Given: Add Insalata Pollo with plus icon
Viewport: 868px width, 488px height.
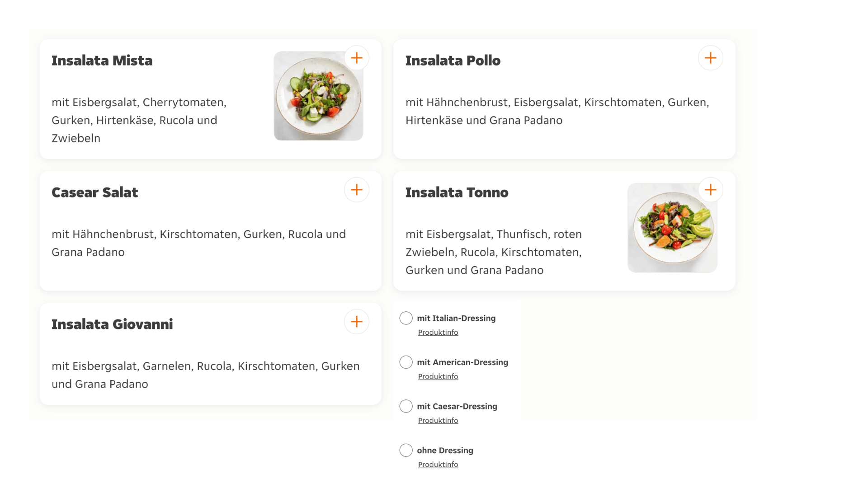Looking at the screenshot, I should pos(711,58).
